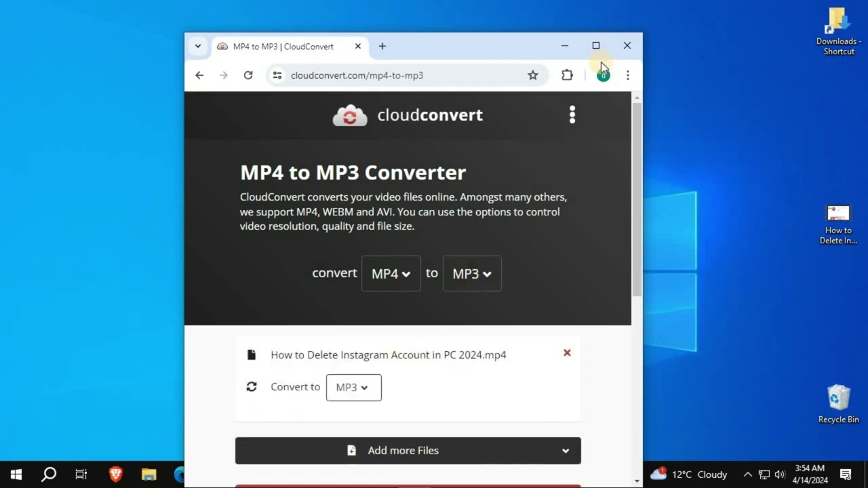Click the browser forward arrow

(224, 75)
